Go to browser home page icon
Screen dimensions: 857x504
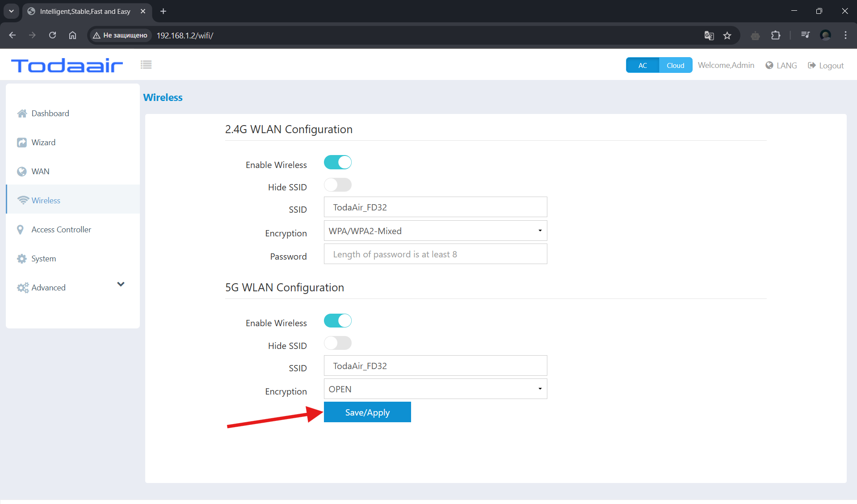(x=72, y=35)
